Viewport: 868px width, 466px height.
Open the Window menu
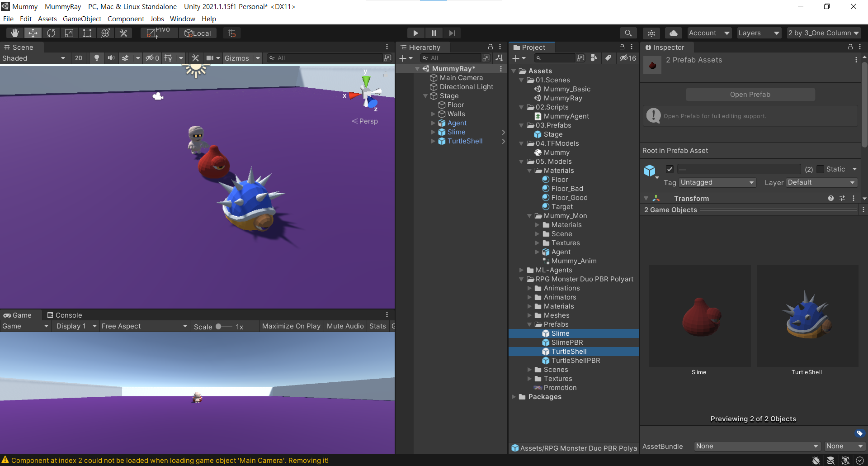coord(182,19)
